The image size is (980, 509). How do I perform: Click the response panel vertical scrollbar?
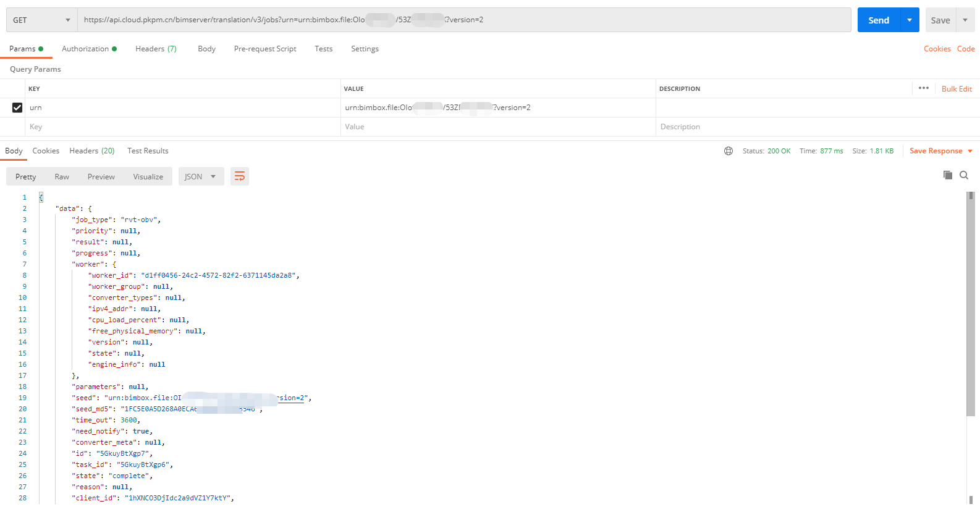[970, 309]
